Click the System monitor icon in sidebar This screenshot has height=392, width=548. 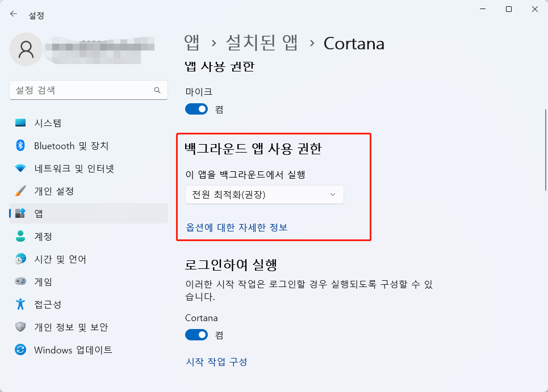click(20, 123)
